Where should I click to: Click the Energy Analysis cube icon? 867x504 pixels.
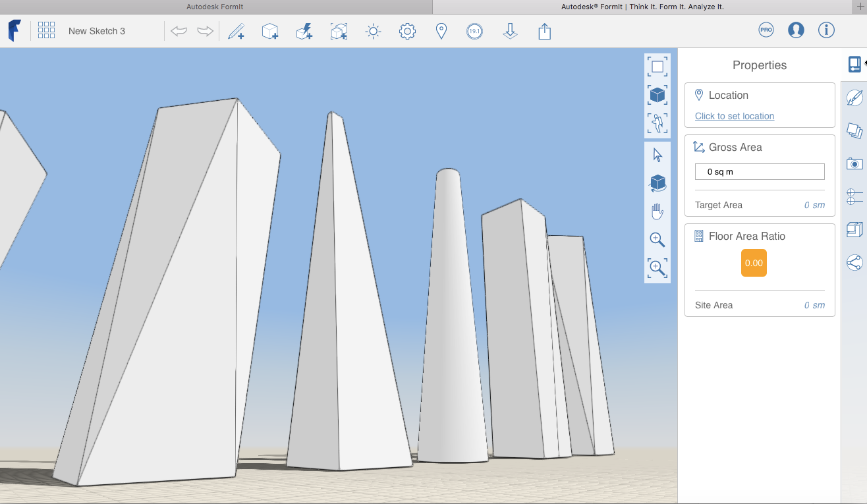click(304, 31)
